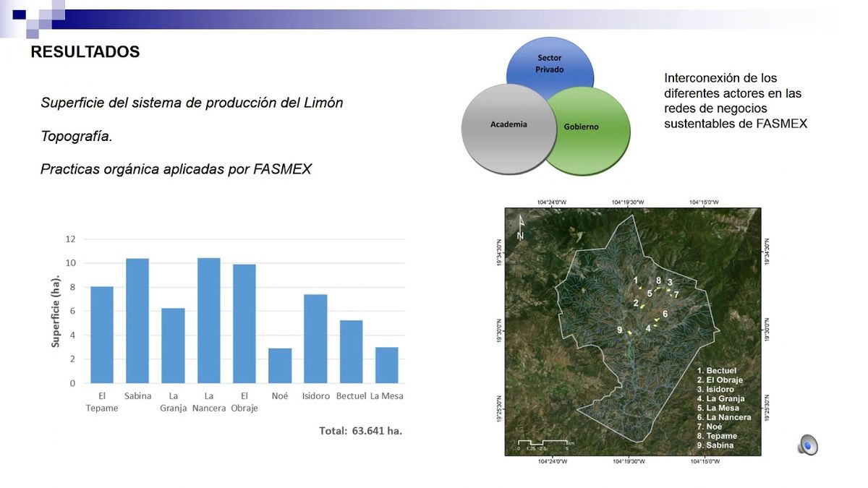Click the El Tepame bar in chart
868x488 pixels.
point(102,335)
